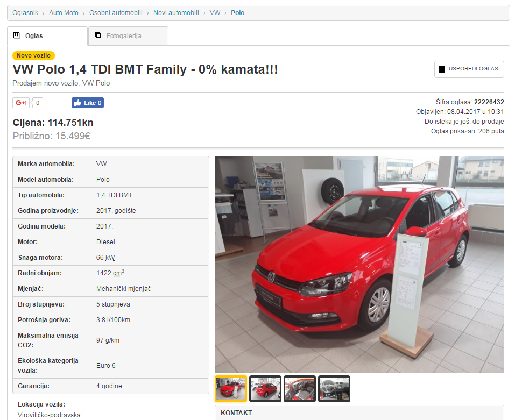Click the ad title heading
The height and width of the screenshot is (420, 515).
[145, 69]
